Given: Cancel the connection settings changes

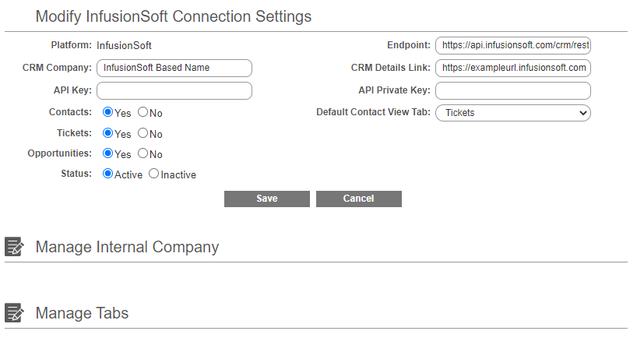Looking at the screenshot, I should 358,199.
